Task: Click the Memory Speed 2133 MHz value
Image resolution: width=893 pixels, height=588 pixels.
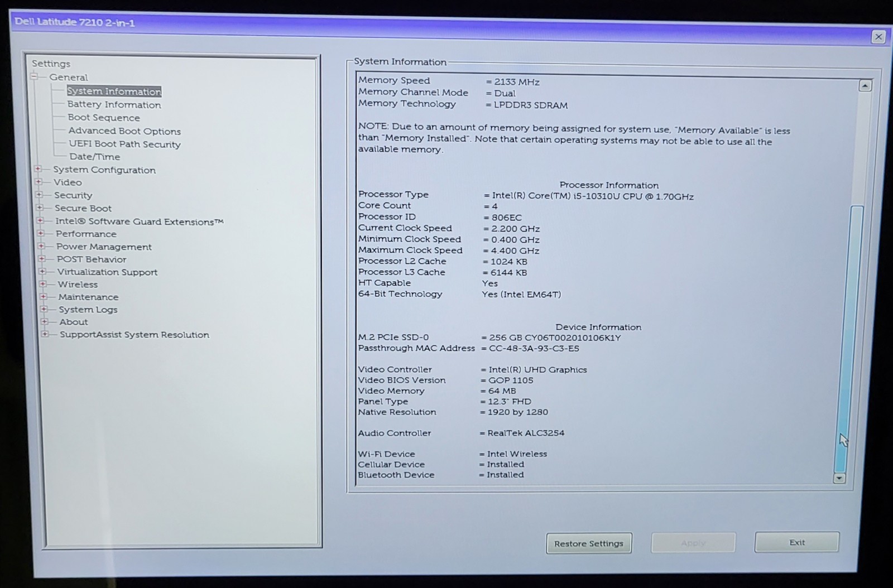Action: click(x=516, y=82)
